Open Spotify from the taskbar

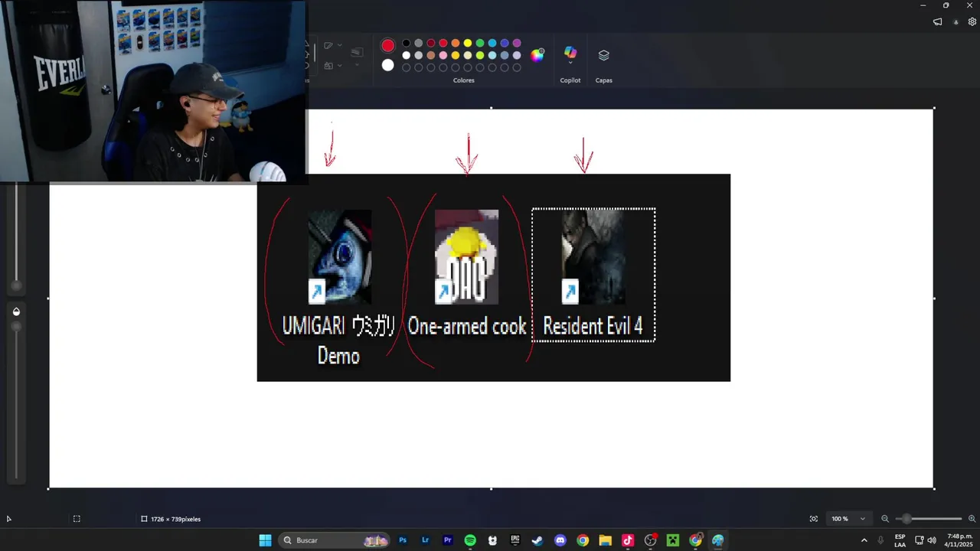click(470, 540)
